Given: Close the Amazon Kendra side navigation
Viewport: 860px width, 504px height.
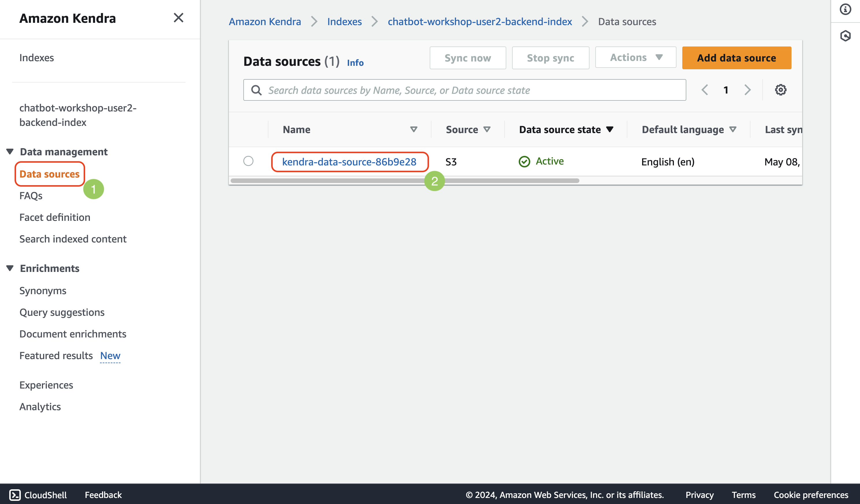Looking at the screenshot, I should pyautogui.click(x=178, y=18).
